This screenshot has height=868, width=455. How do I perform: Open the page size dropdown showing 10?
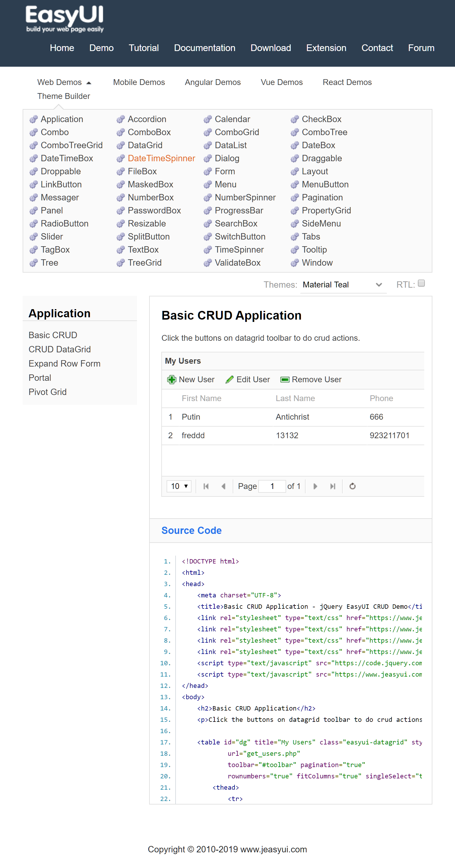tap(179, 486)
